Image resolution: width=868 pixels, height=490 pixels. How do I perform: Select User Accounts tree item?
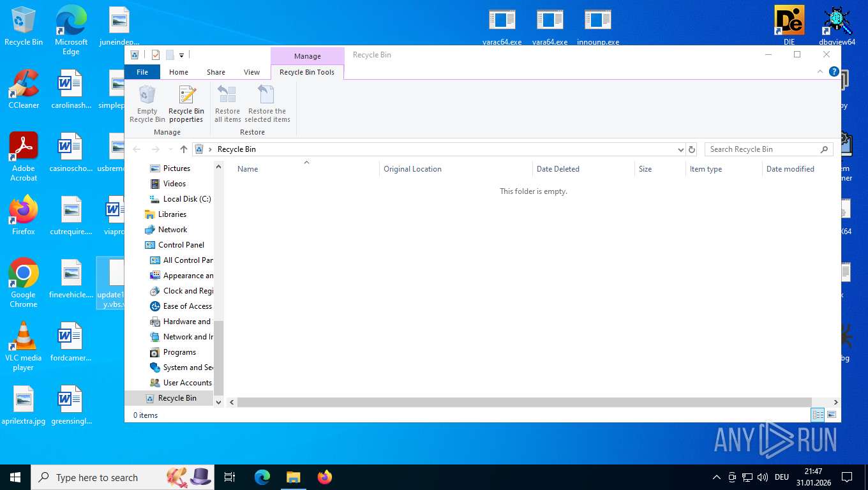(181, 383)
